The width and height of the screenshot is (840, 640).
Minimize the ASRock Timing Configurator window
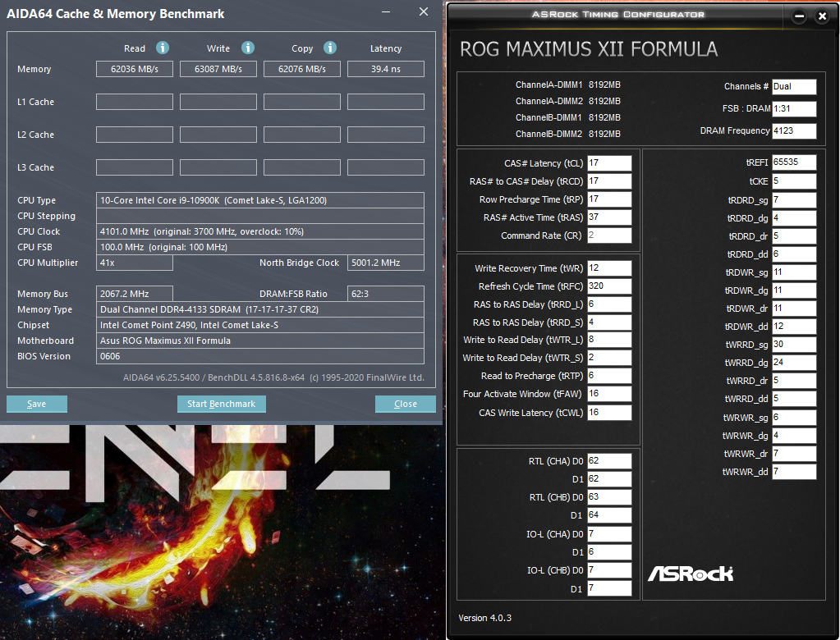click(x=799, y=16)
